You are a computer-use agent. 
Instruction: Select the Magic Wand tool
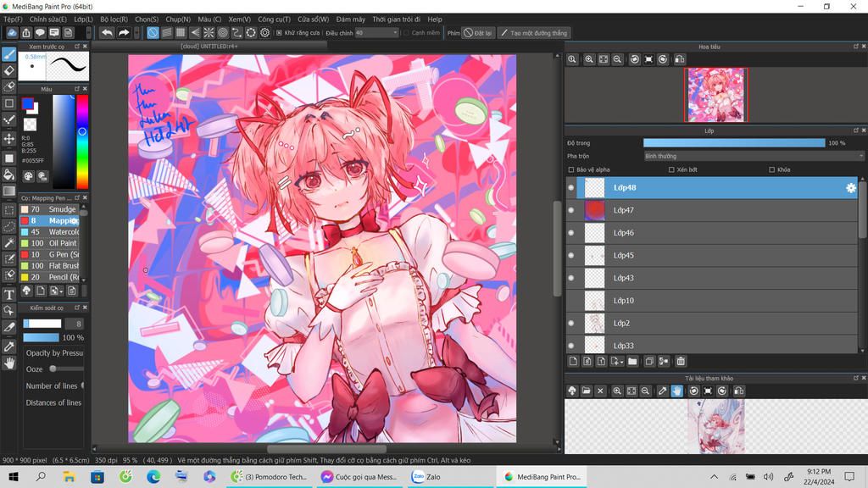pos(8,242)
